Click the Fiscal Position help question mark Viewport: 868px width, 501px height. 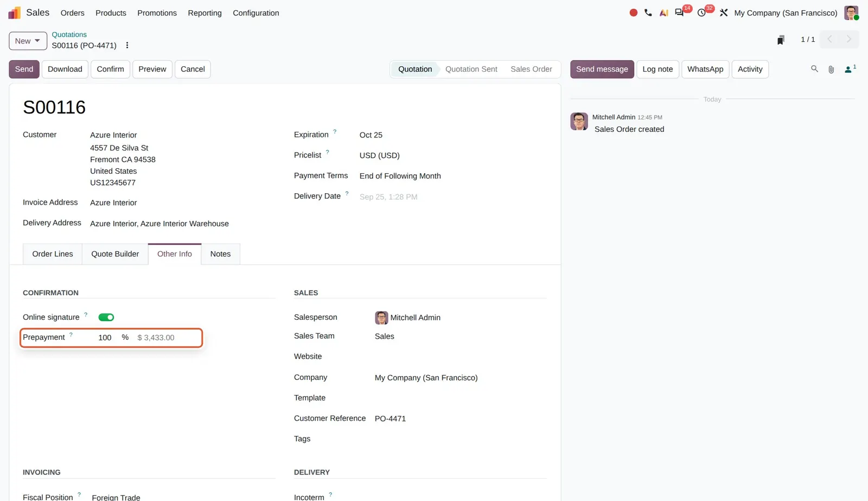pyautogui.click(x=79, y=494)
